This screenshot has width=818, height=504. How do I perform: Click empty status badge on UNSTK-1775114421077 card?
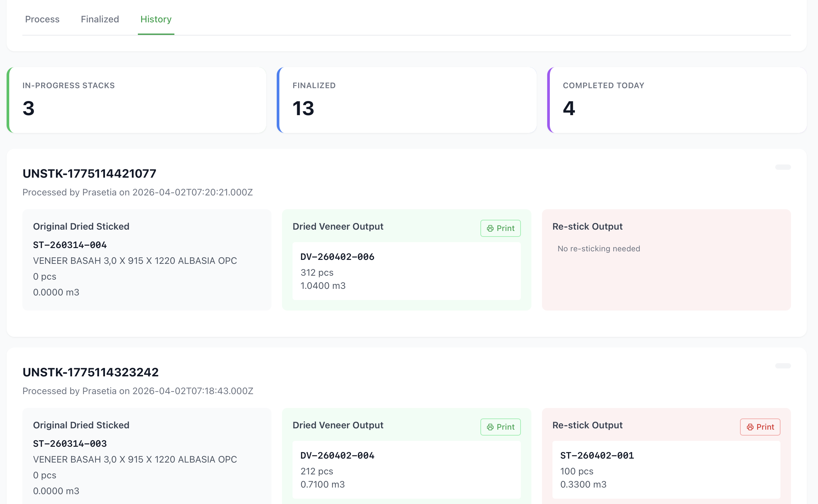coord(783,167)
